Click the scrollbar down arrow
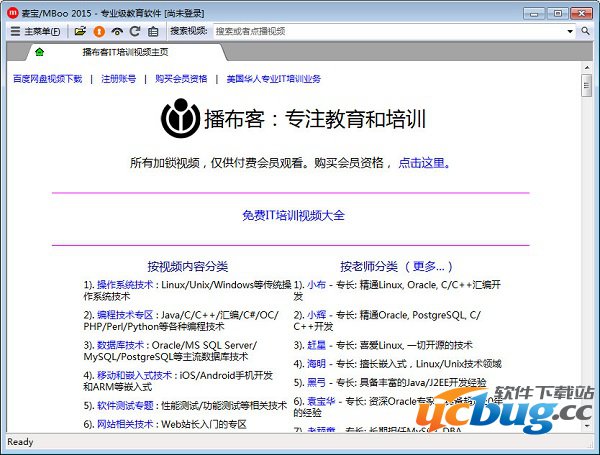Viewport: 600px width, 455px height. [x=587, y=426]
